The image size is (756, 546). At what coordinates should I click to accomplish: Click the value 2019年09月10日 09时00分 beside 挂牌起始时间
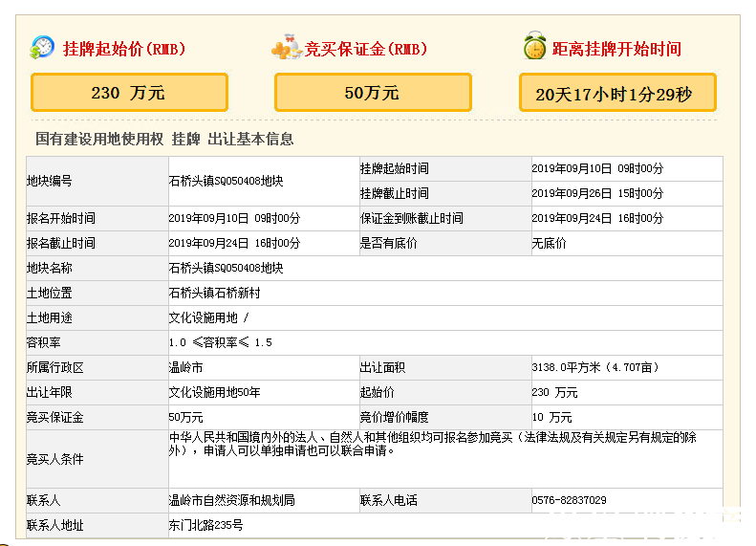pyautogui.click(x=597, y=168)
